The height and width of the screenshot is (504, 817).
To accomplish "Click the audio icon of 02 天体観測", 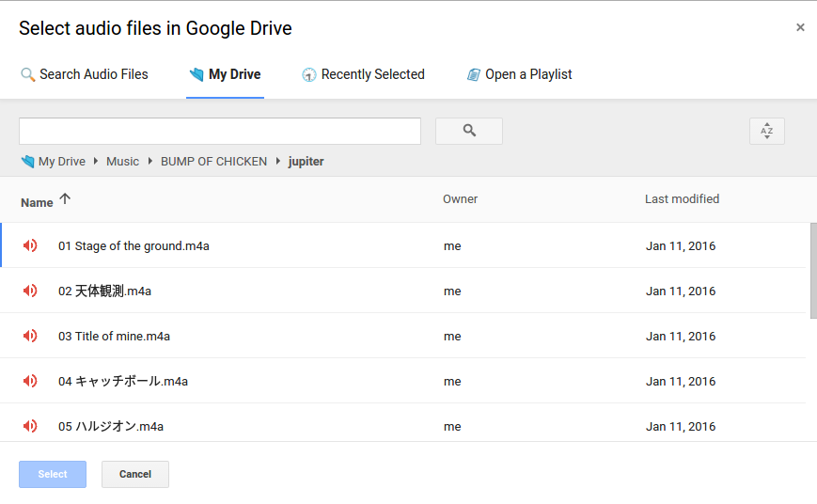I will click(30, 291).
